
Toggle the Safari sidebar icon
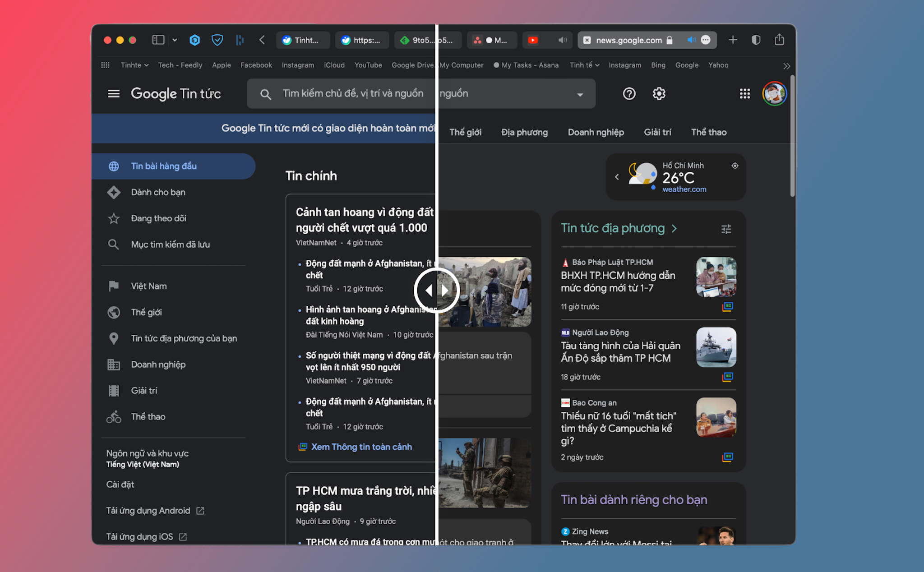tap(158, 40)
